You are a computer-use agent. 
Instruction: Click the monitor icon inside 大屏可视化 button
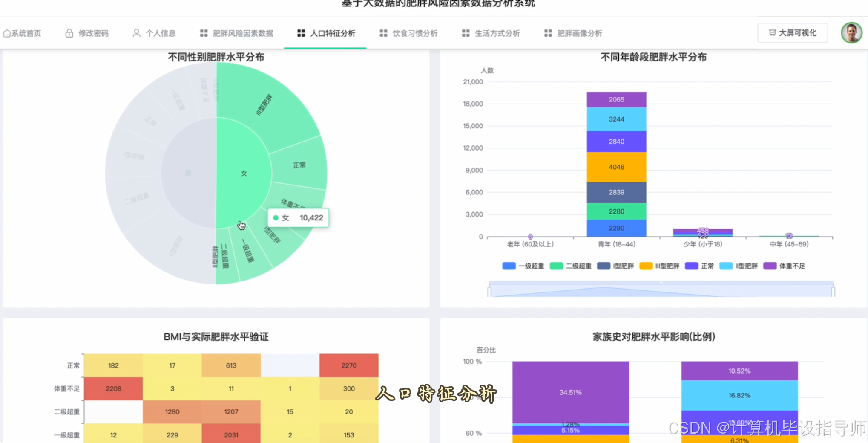click(x=773, y=33)
